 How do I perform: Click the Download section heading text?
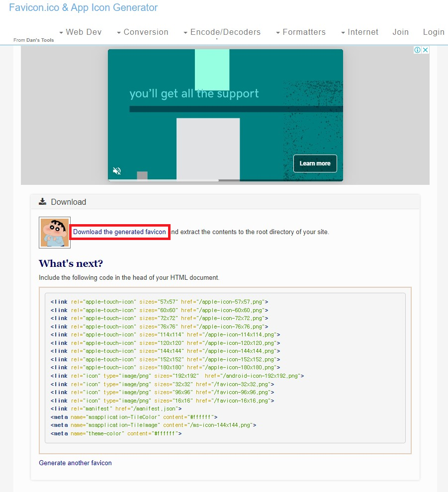pos(69,202)
